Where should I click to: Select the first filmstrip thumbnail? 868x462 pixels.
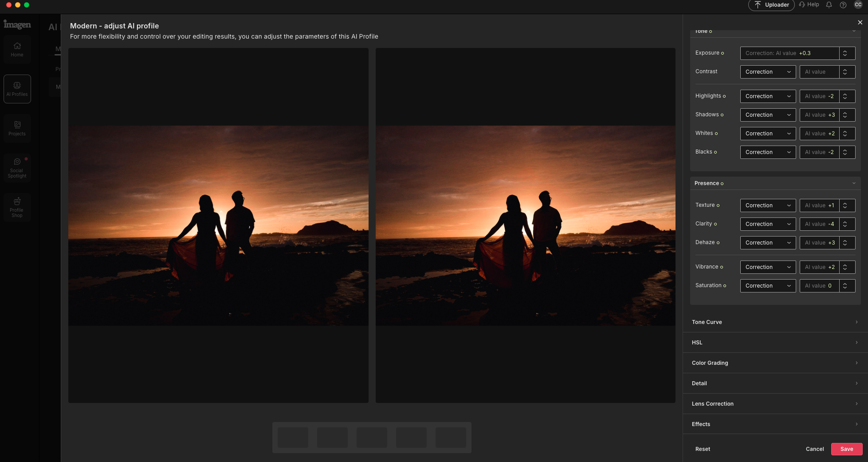293,438
